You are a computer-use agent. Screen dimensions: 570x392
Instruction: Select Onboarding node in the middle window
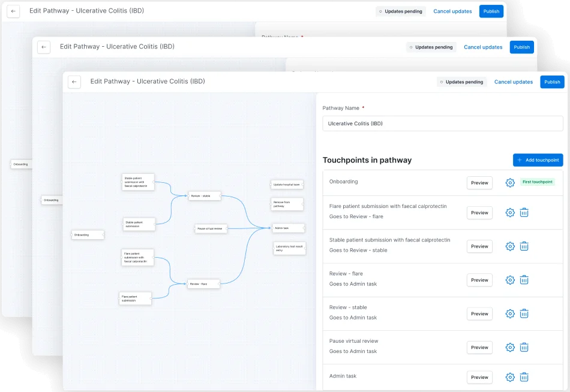pyautogui.click(x=52, y=200)
